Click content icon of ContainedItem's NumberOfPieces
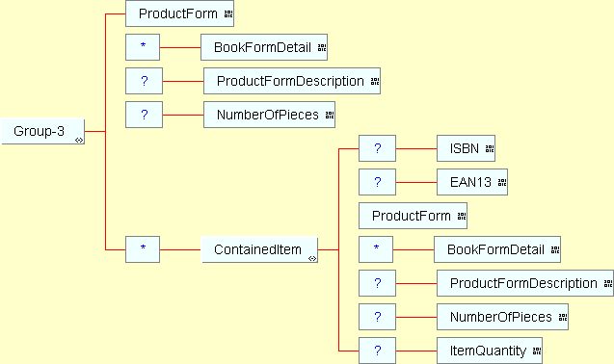Image resolution: width=614 pixels, height=364 pixels. coord(563,317)
